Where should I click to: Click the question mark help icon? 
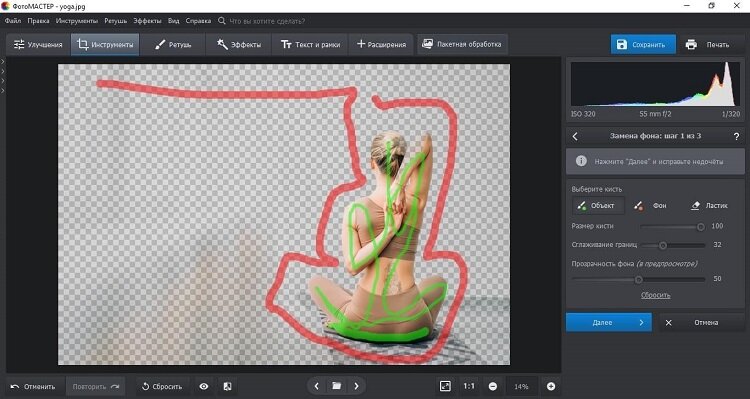pyautogui.click(x=736, y=137)
